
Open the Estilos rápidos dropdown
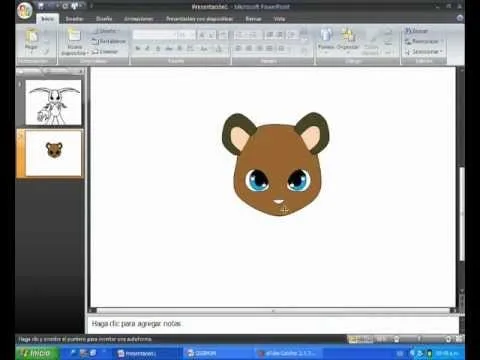(370, 43)
